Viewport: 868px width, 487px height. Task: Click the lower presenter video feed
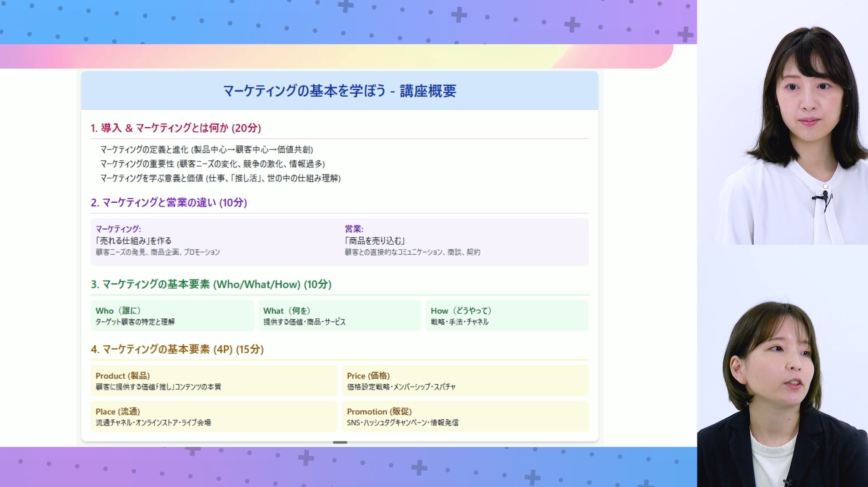point(783,366)
